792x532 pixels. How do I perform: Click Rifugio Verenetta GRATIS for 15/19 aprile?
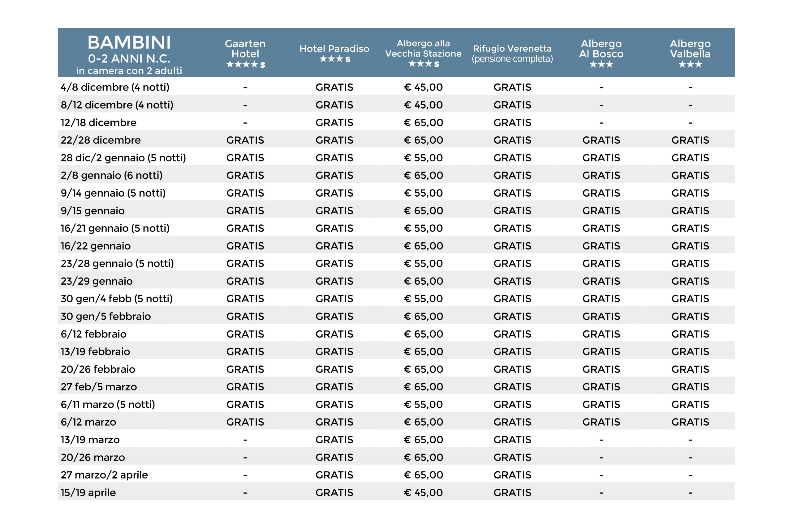click(x=512, y=493)
